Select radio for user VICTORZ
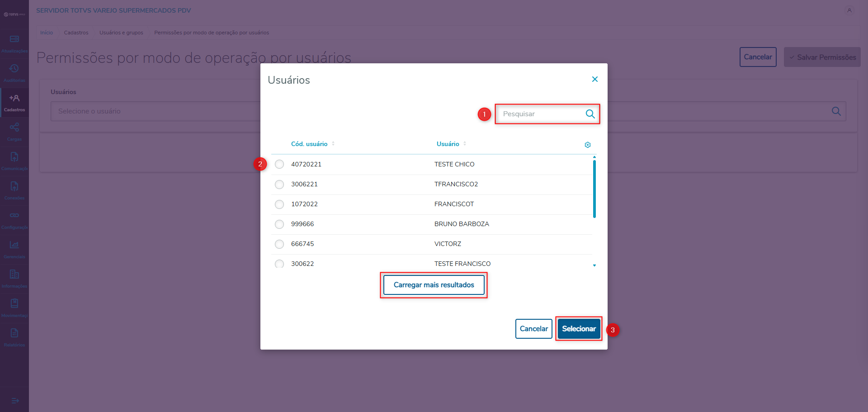This screenshot has width=868, height=412. tap(279, 244)
